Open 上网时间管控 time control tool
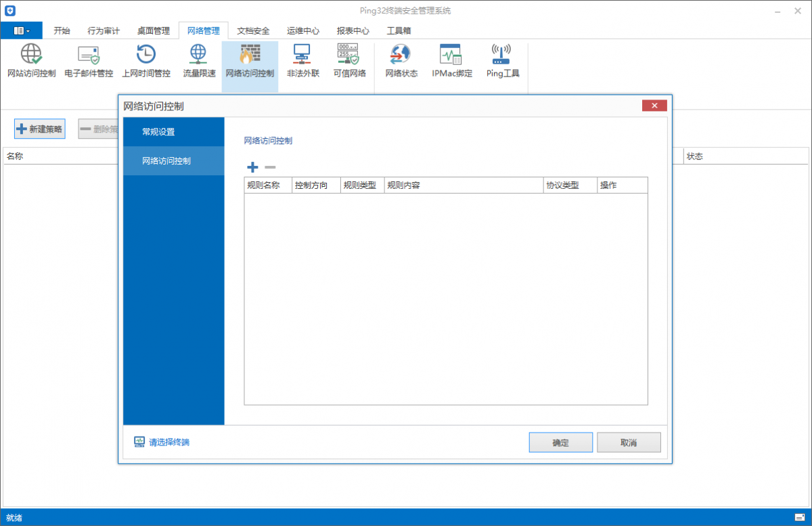 146,61
